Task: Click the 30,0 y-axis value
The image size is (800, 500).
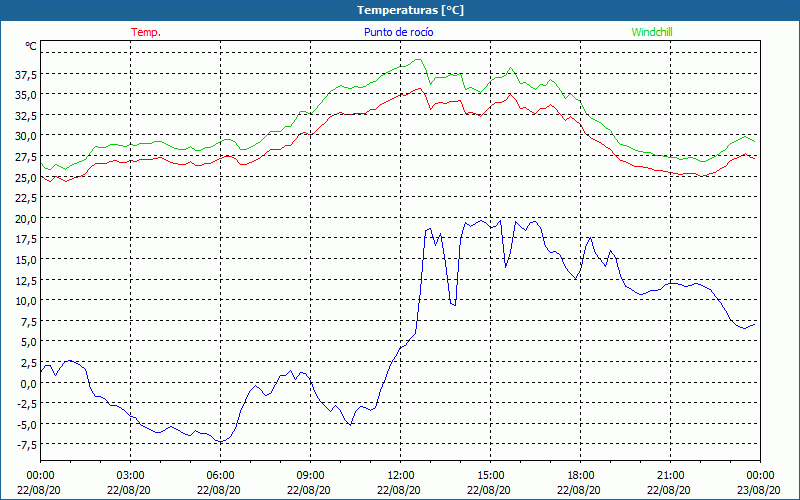Action: tap(26, 137)
